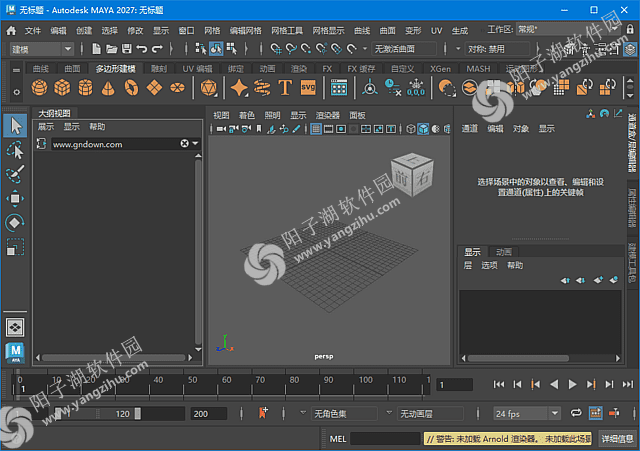Switch to the 动画 layer tab

pyautogui.click(x=503, y=252)
